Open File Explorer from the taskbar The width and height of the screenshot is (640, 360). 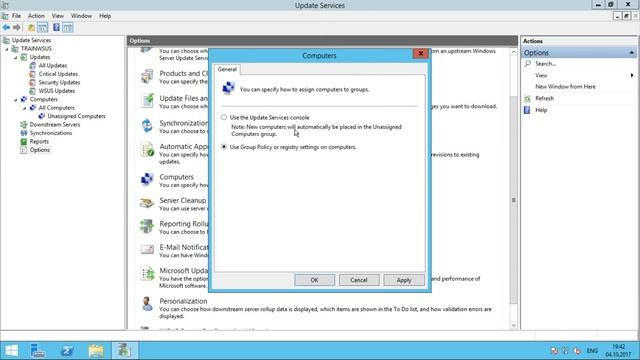[x=96, y=351]
